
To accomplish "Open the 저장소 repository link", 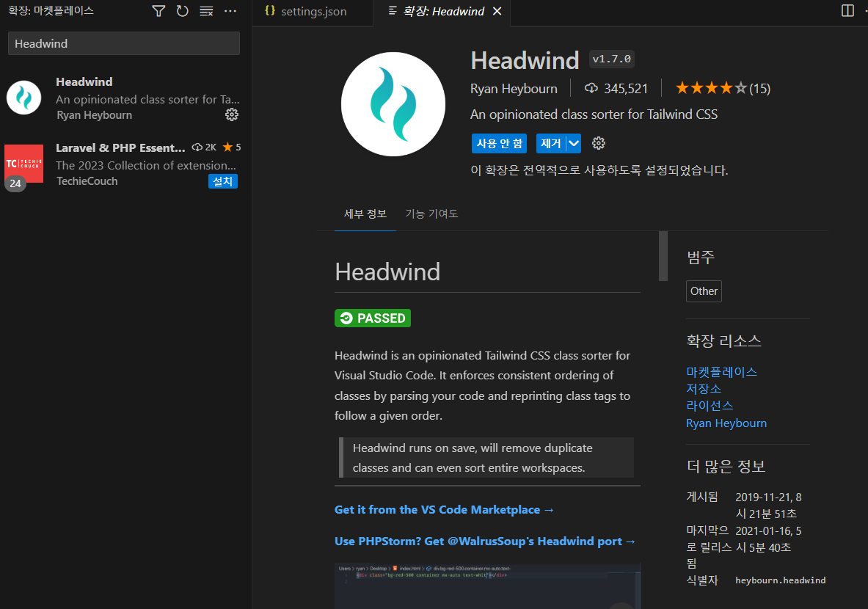I will 704,389.
